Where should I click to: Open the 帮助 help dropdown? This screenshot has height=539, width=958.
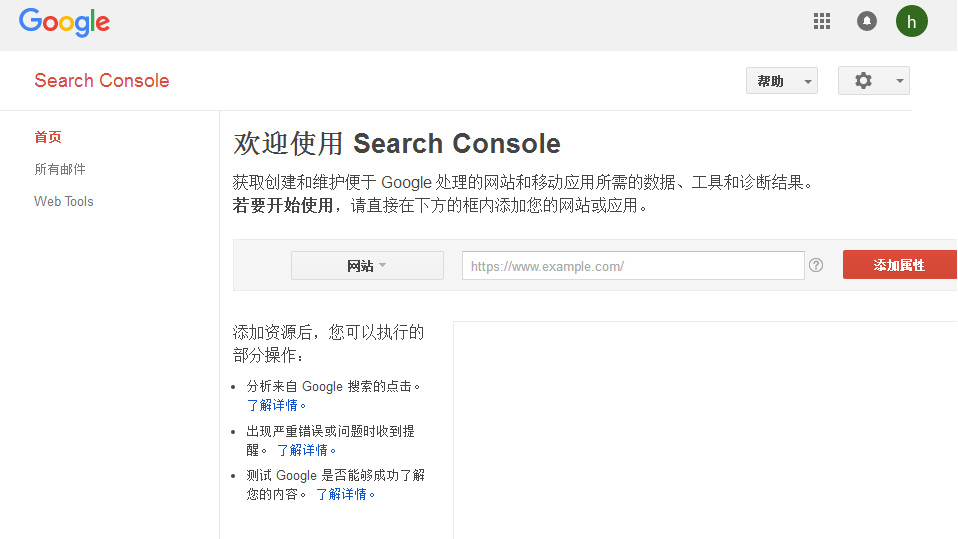[781, 81]
